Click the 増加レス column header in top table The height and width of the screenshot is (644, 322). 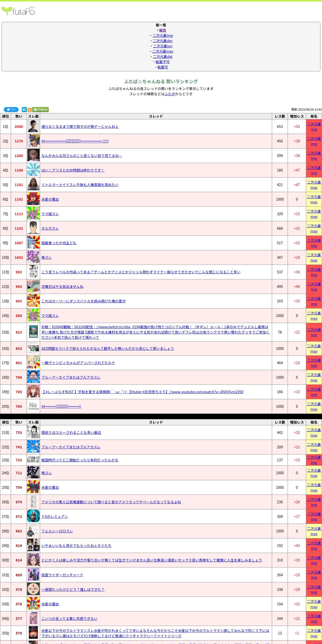click(x=297, y=116)
